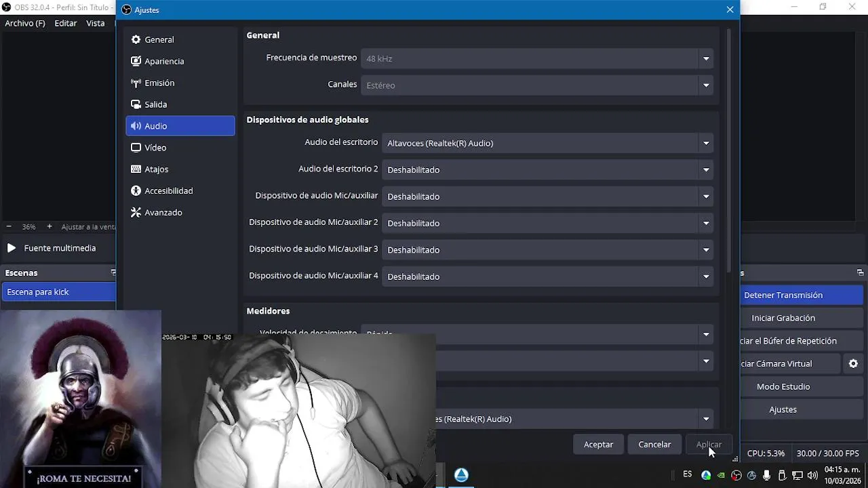868x488 pixels.
Task: Open the Frecuencia de muestreo dropdown
Action: [537, 58]
